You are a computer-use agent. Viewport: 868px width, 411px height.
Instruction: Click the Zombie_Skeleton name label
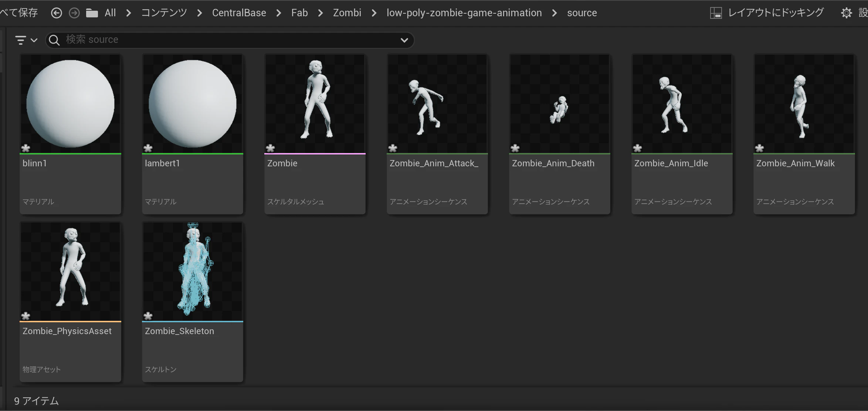pos(179,331)
